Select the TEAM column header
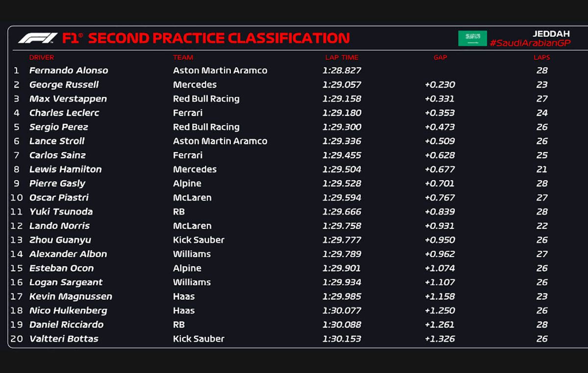The image size is (588, 373). (x=183, y=57)
